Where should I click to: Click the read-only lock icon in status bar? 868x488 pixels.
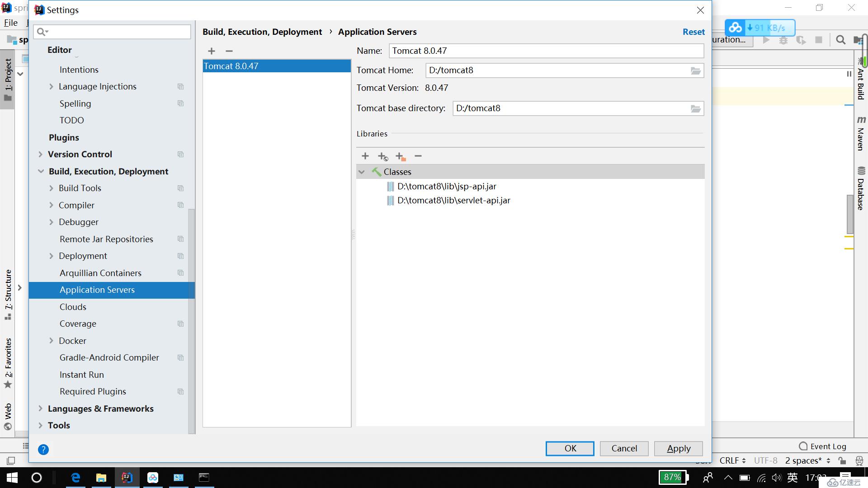click(x=842, y=460)
